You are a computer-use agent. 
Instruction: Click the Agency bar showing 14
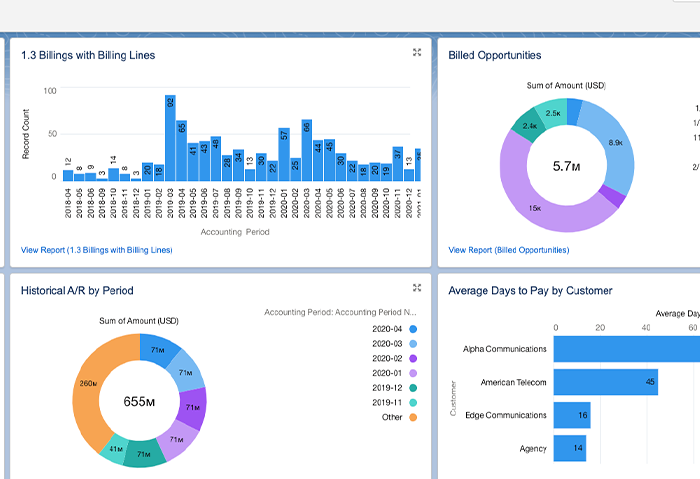point(570,448)
